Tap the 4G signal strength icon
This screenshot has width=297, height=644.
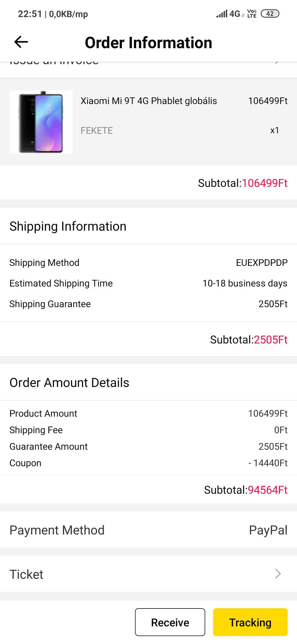pos(228,14)
